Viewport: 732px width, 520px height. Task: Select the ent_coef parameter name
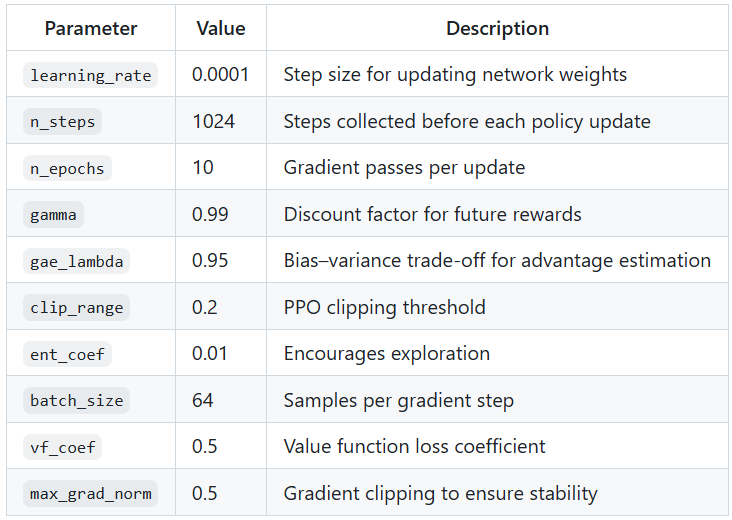[x=67, y=354]
